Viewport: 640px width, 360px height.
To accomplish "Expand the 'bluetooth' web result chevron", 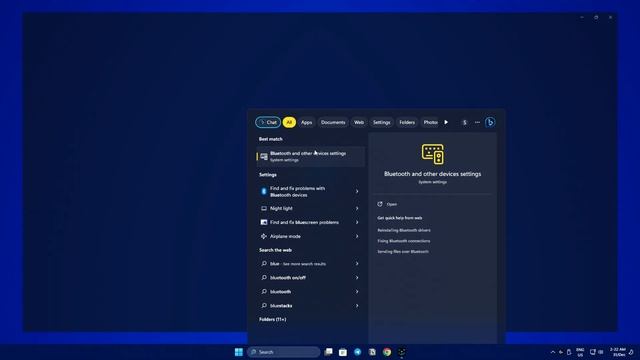I will [x=357, y=291].
